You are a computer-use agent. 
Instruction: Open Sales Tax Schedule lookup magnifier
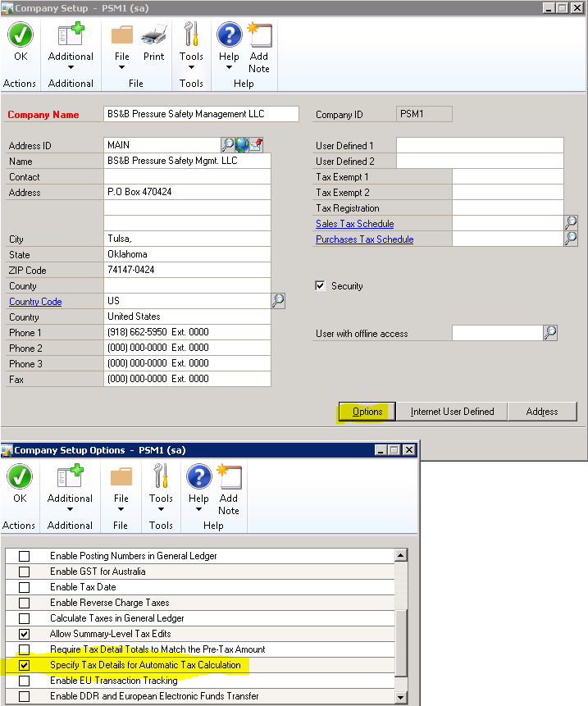point(571,223)
